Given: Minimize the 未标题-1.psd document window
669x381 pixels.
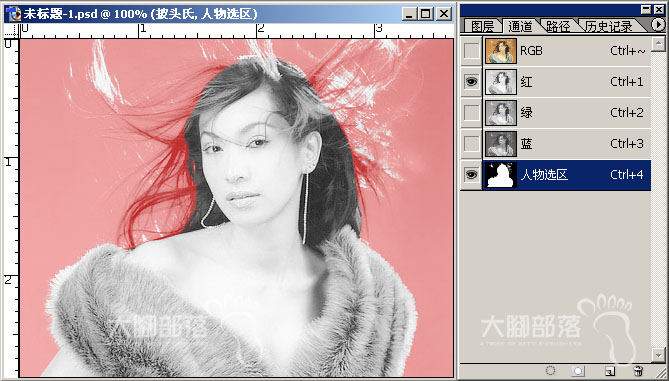Looking at the screenshot, I should pyautogui.click(x=410, y=14).
